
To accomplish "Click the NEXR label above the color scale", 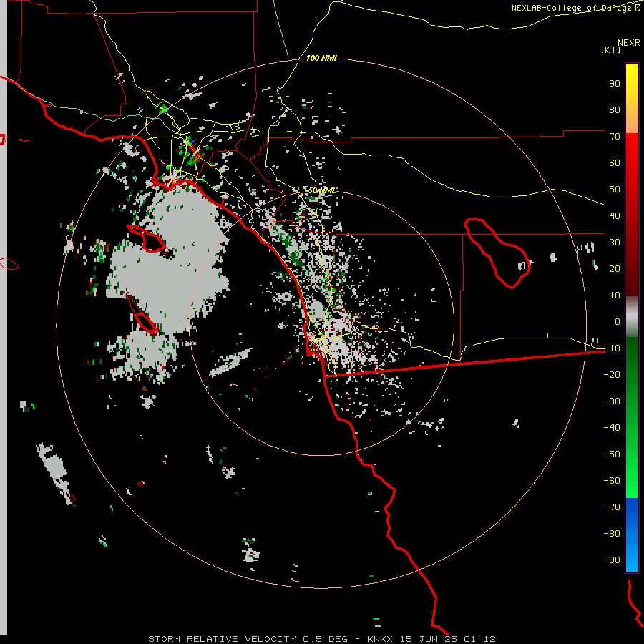I will (x=628, y=43).
